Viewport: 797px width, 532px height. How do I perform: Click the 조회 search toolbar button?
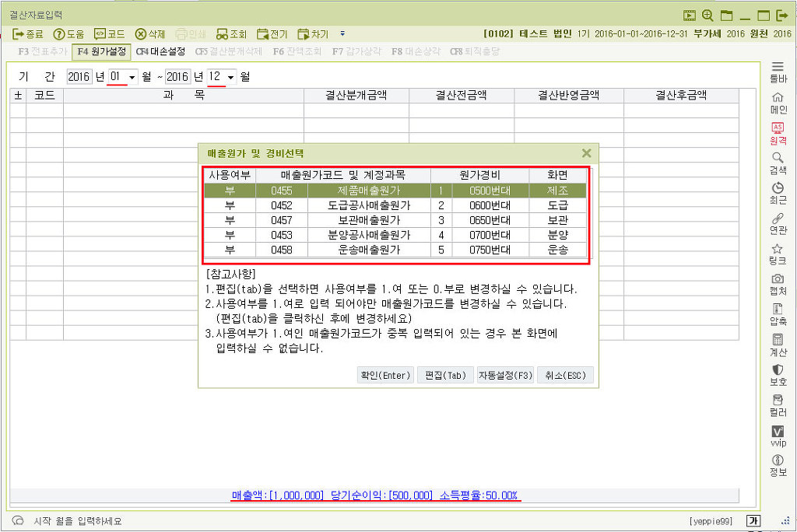[231, 34]
